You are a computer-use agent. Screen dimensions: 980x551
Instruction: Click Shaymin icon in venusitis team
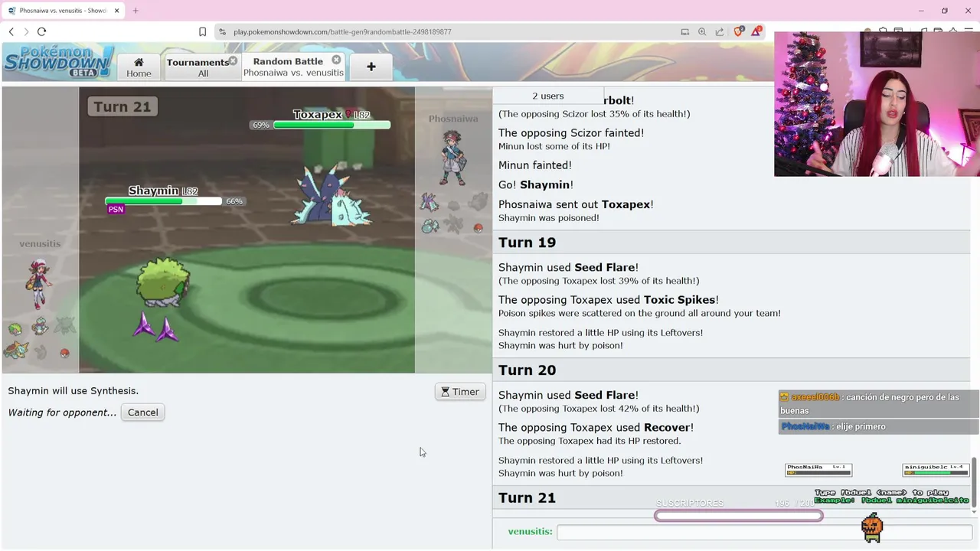(x=15, y=330)
